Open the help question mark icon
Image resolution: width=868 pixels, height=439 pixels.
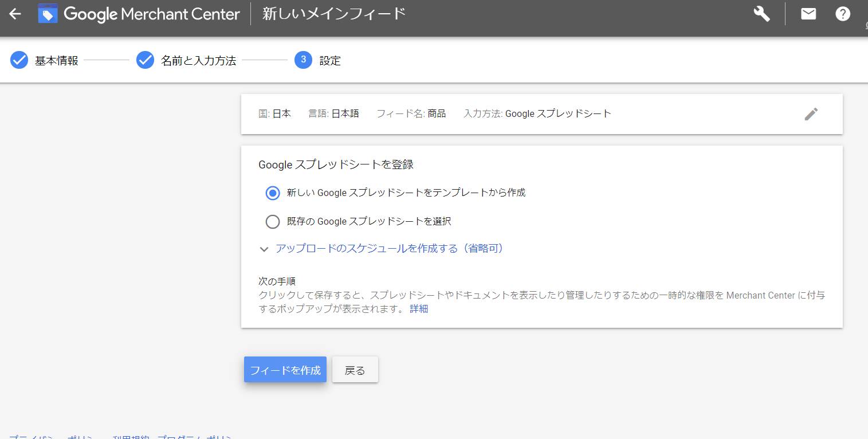843,14
